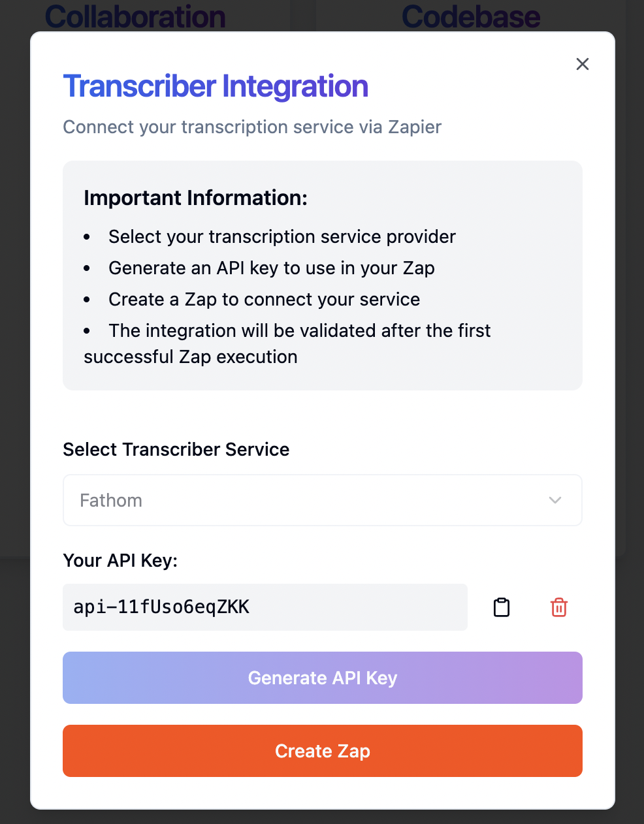Click the chevron on the transcriber selector
644x824 pixels.
pos(555,500)
